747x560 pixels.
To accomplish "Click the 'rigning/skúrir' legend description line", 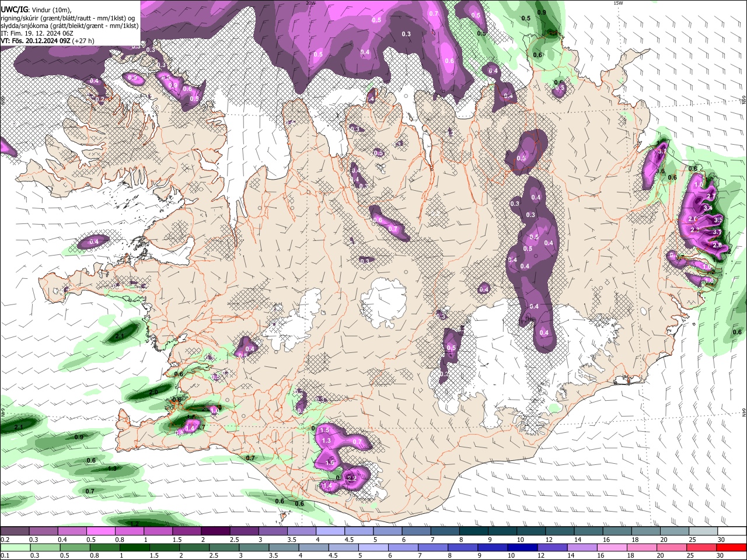I will point(68,18).
